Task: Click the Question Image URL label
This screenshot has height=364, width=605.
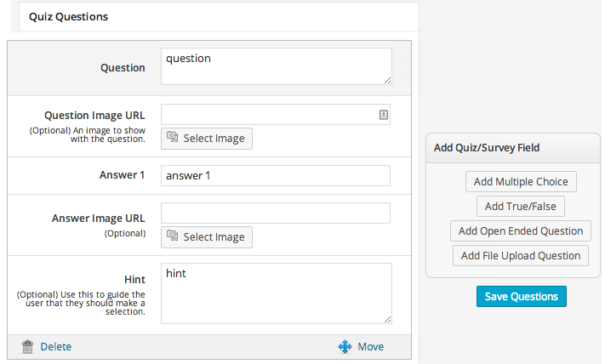Action: point(94,116)
